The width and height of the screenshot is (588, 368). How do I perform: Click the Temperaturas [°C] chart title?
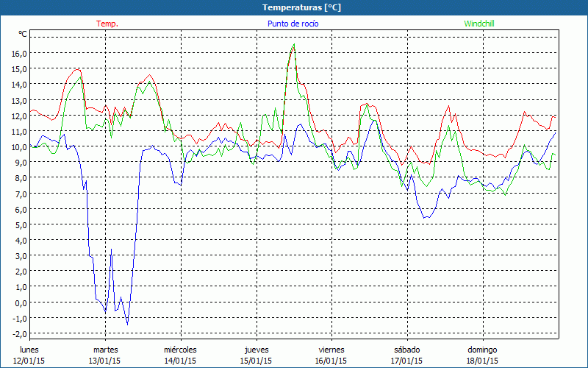[301, 7]
